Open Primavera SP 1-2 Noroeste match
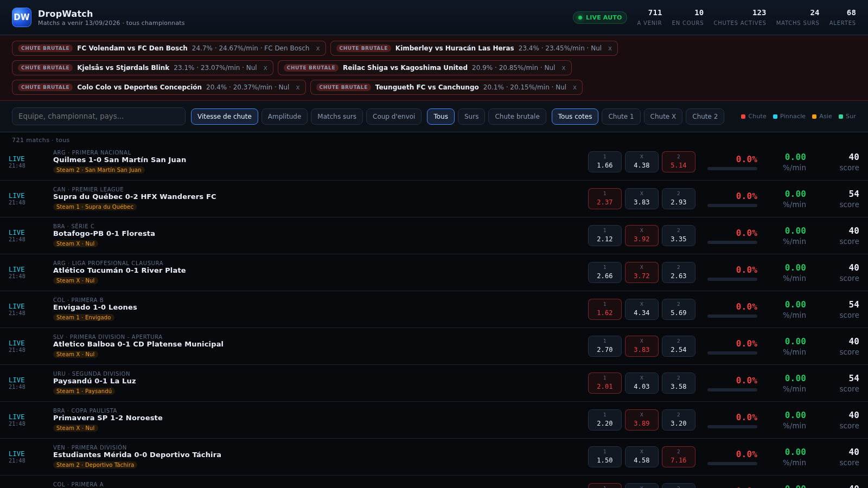The height and width of the screenshot is (488, 868). [108, 418]
